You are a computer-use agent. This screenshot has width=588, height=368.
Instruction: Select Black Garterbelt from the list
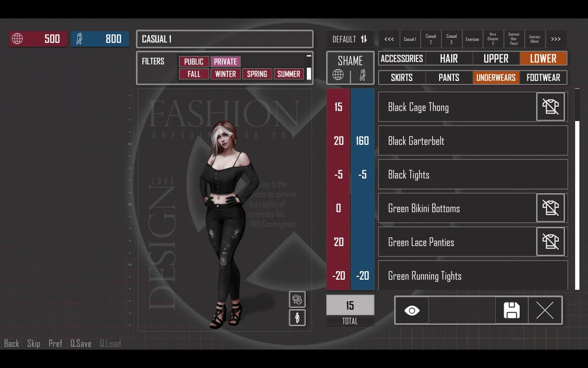(473, 141)
